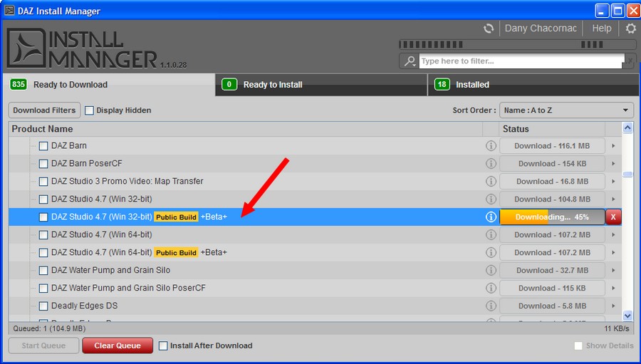Image resolution: width=641 pixels, height=364 pixels.
Task: Switch to Ready to Install tab
Action: [321, 85]
